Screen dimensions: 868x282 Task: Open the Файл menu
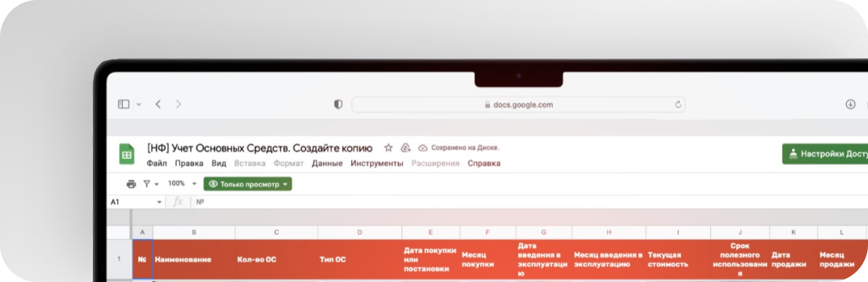pos(156,164)
